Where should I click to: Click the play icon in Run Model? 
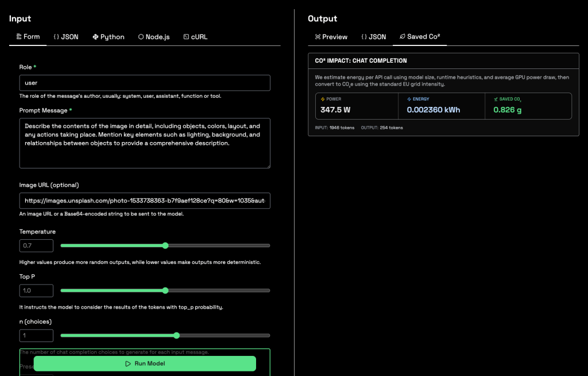pyautogui.click(x=128, y=363)
